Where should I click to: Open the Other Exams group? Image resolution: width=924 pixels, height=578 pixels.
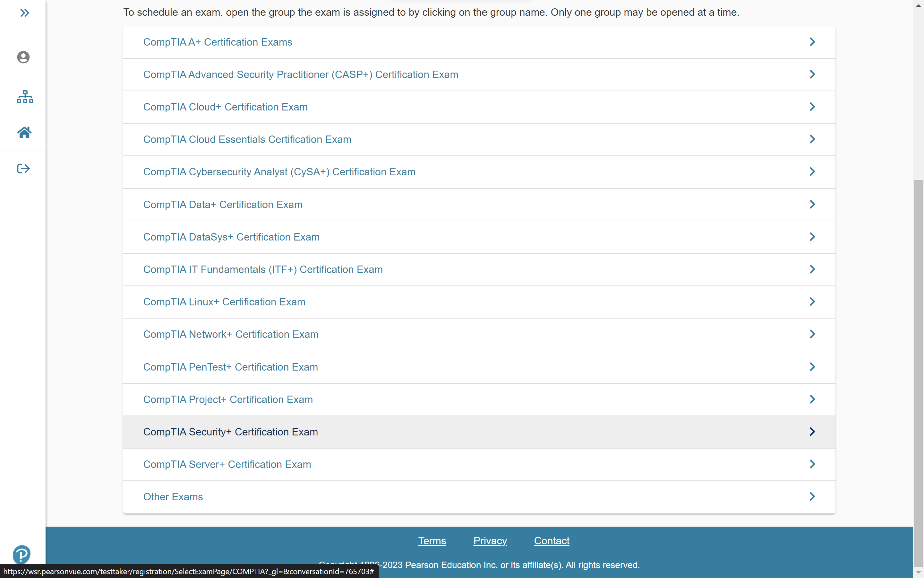coord(479,497)
